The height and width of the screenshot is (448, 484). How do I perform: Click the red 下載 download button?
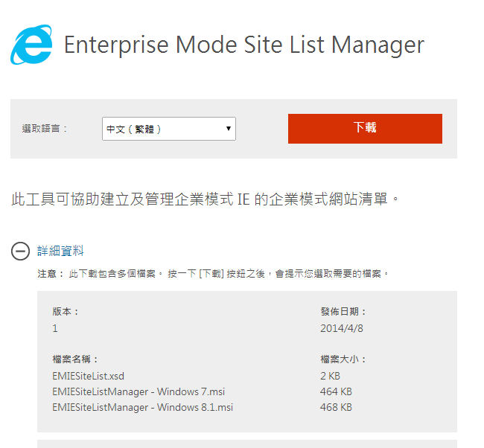point(365,129)
